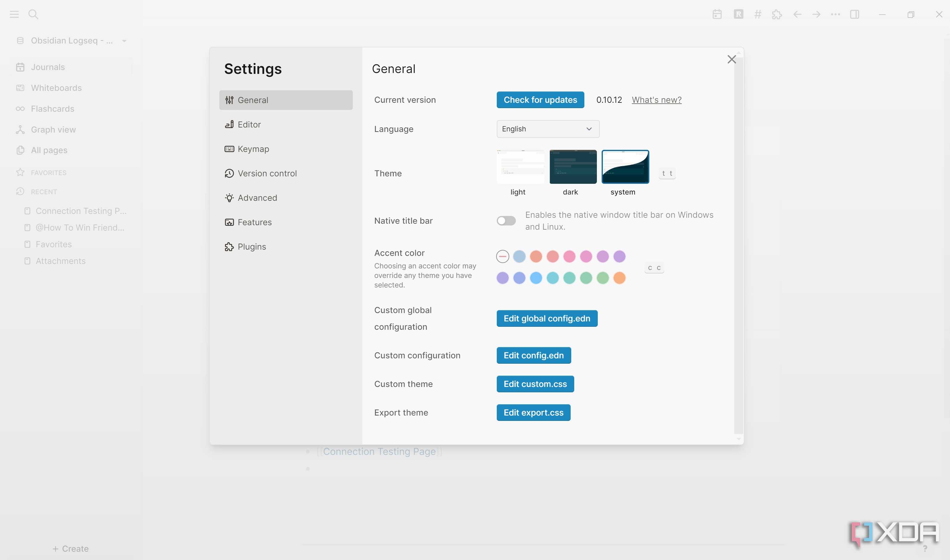Click the Create button in sidebar

click(x=71, y=549)
